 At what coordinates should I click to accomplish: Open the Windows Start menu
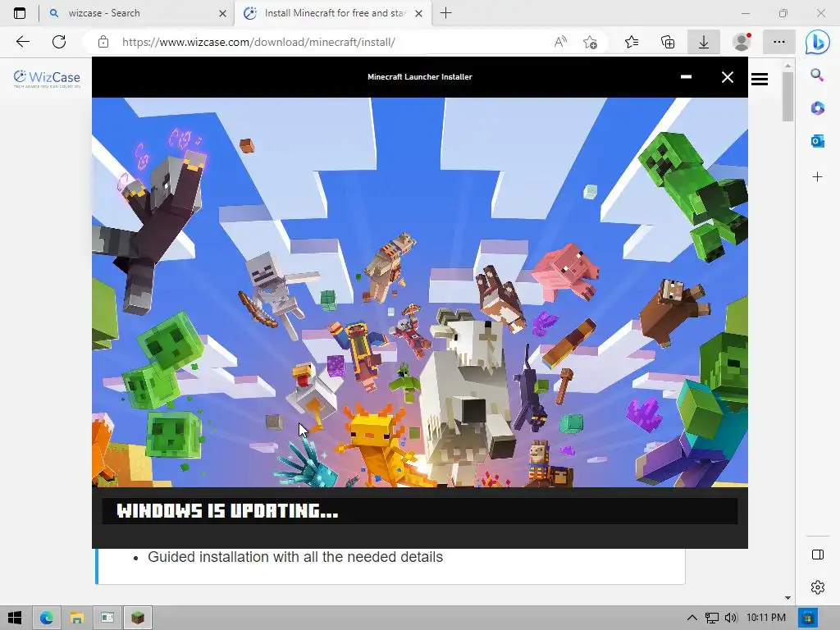[x=15, y=618]
